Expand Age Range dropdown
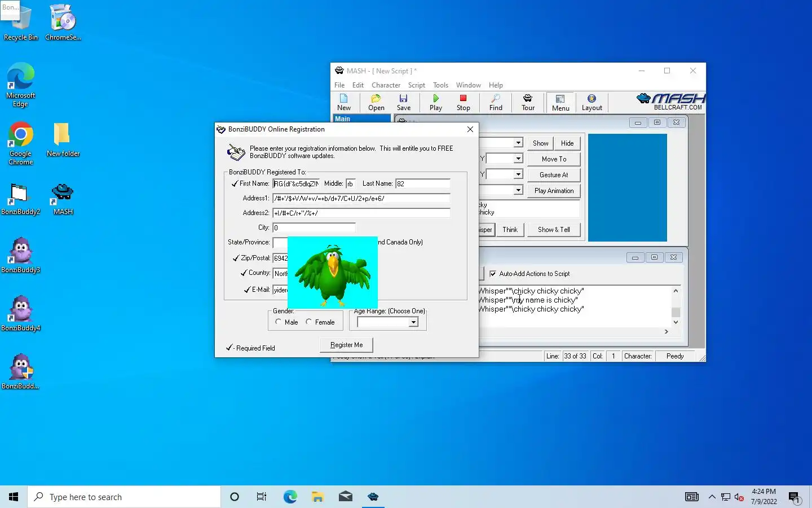Image resolution: width=812 pixels, height=508 pixels. point(413,322)
